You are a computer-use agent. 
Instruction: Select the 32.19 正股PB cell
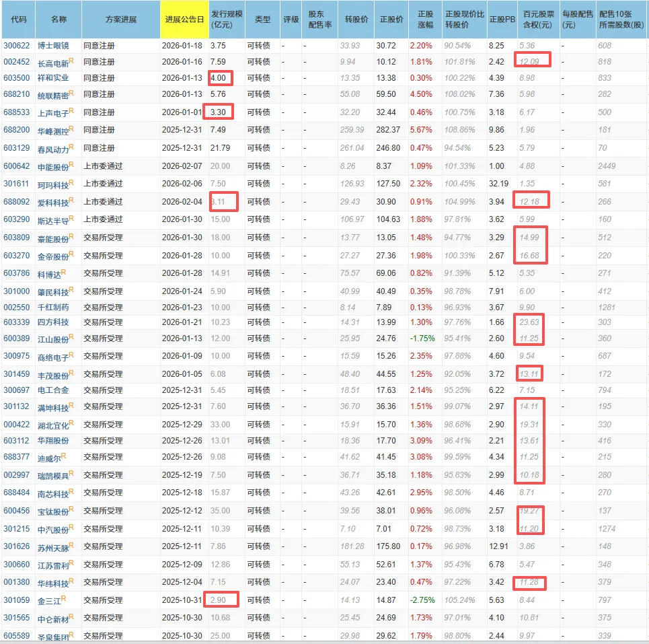pos(498,184)
